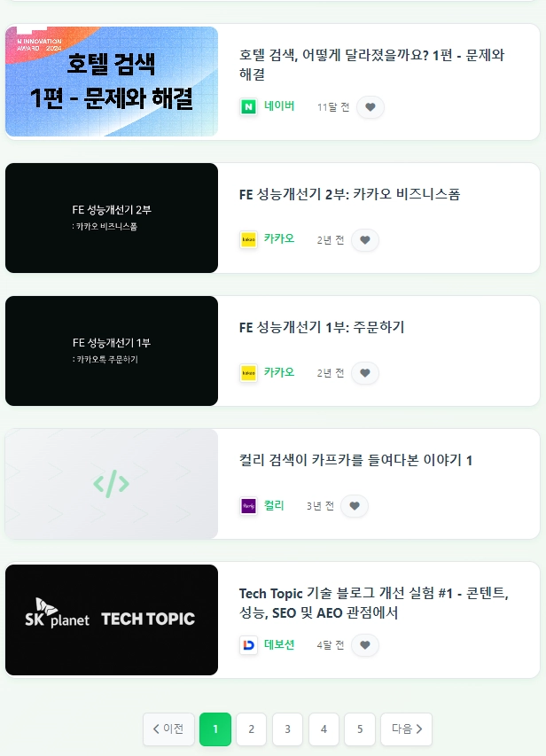Open the 호텔 검색 1편 thumbnail image
Image resolution: width=546 pixels, height=756 pixels.
click(x=112, y=82)
